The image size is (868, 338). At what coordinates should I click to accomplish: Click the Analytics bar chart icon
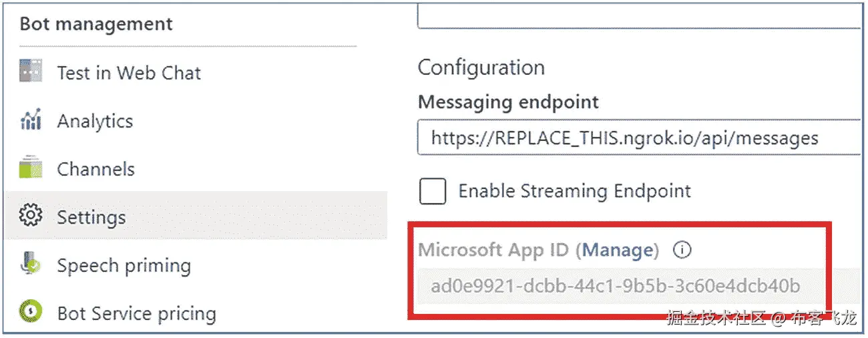(x=31, y=120)
